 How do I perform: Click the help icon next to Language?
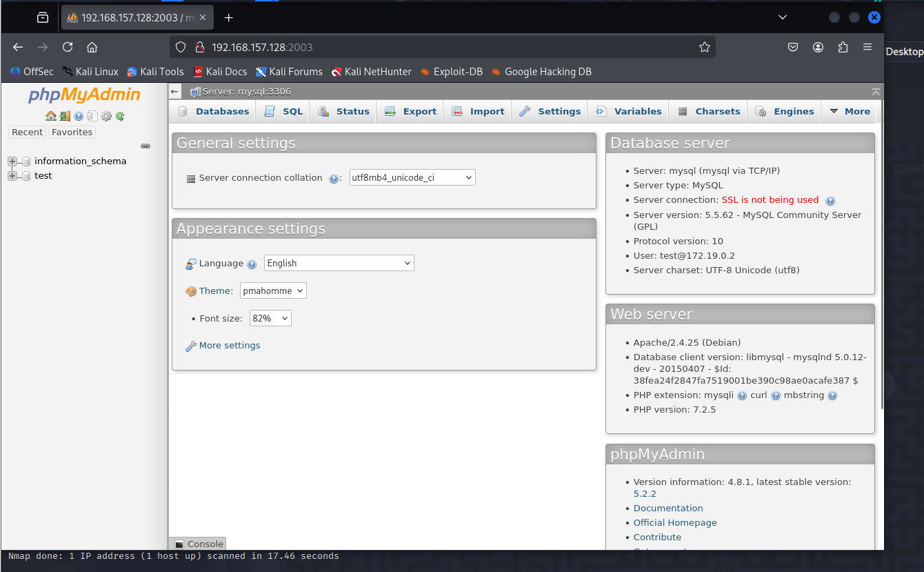252,264
